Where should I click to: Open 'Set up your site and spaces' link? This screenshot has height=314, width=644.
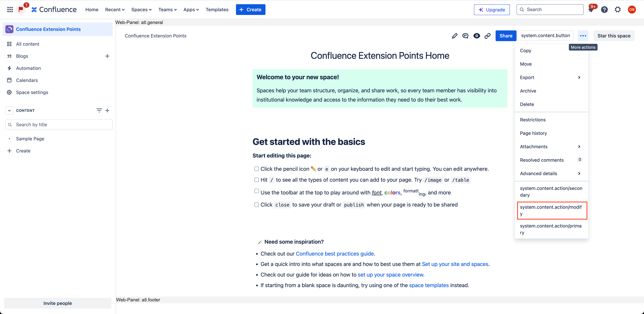click(x=455, y=264)
